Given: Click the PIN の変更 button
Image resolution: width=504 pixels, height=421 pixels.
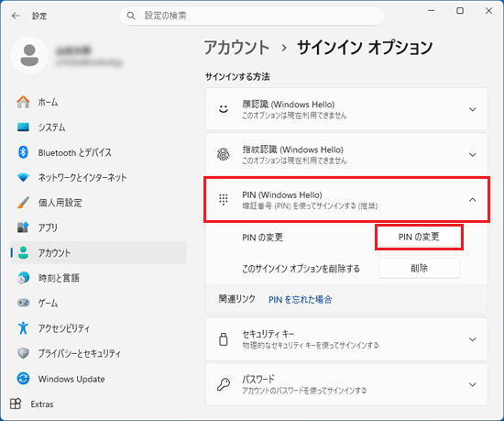Looking at the screenshot, I should [419, 237].
